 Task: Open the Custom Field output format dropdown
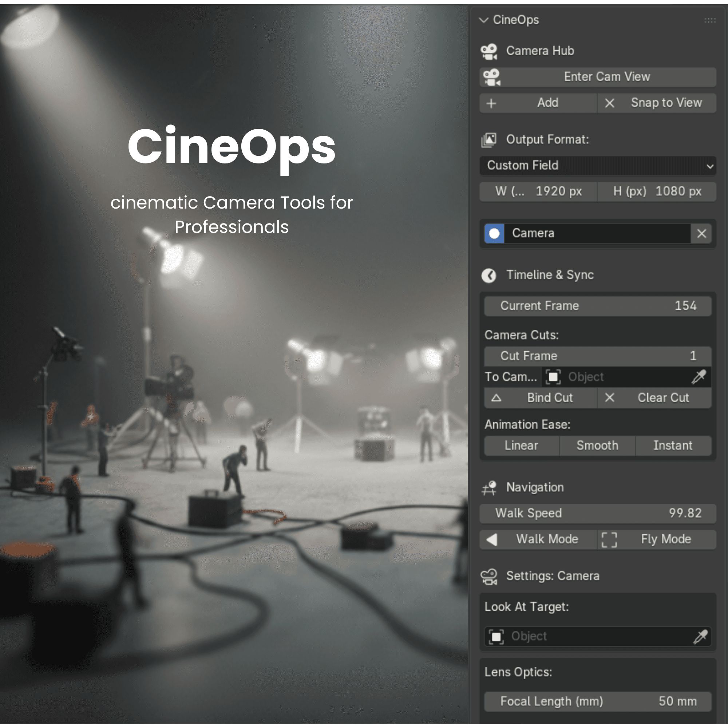(x=598, y=166)
